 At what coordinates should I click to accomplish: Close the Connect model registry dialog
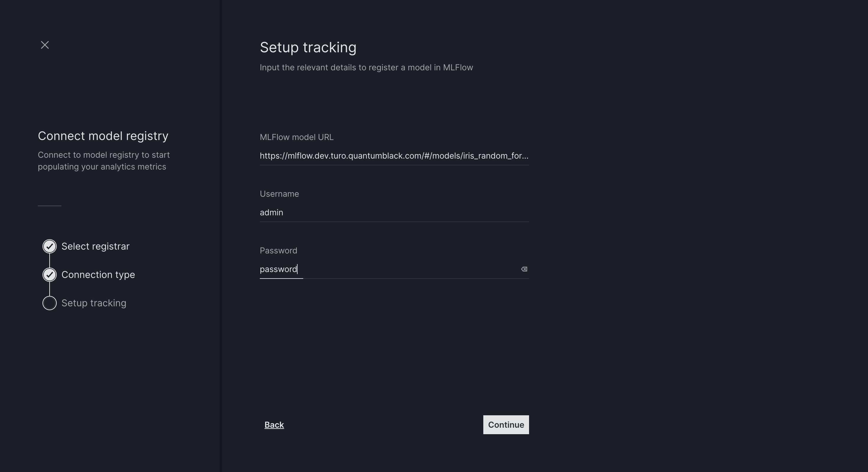45,45
